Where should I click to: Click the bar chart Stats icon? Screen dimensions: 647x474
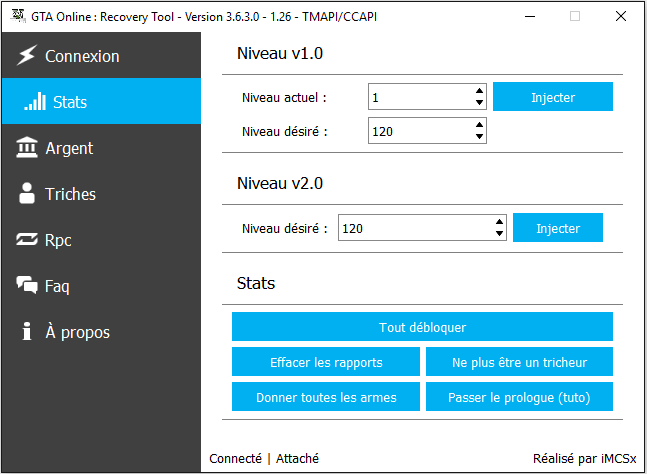(35, 101)
